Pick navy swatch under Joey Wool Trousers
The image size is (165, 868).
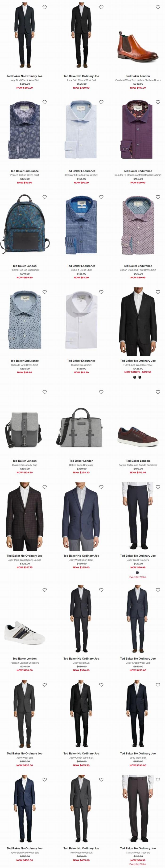click(x=137, y=572)
